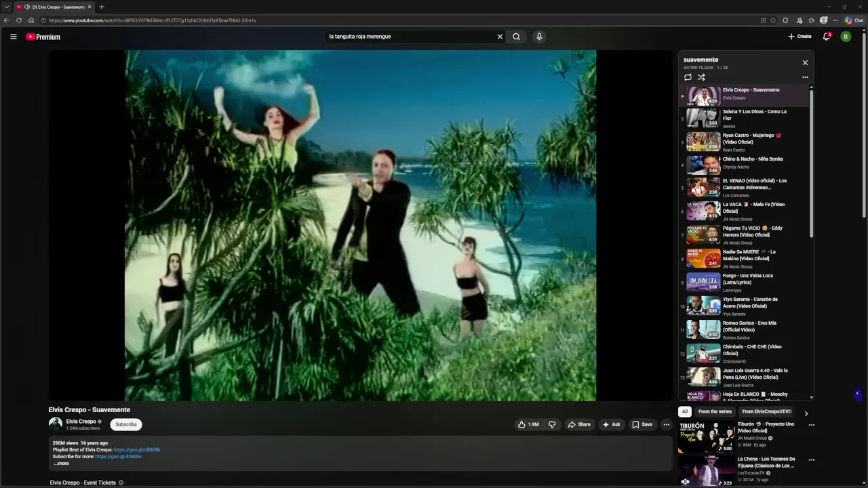Select the From the series chip

715,411
